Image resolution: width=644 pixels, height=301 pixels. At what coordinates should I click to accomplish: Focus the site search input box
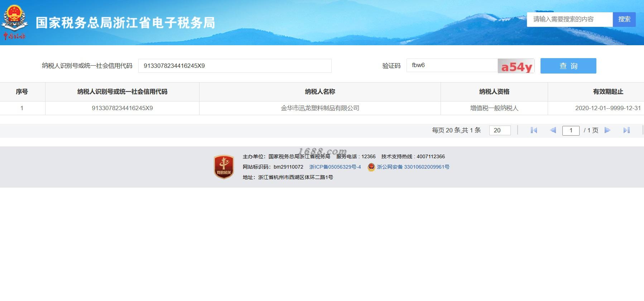pos(570,19)
